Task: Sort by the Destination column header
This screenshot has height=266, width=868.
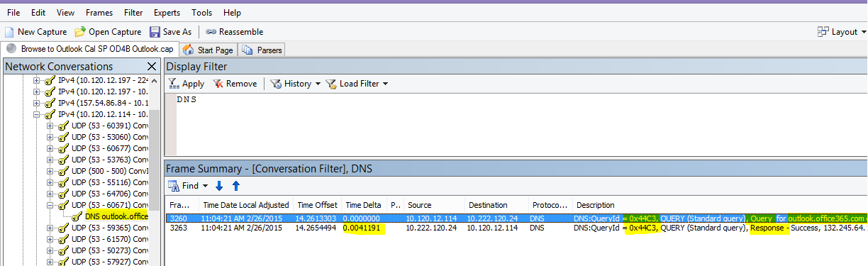Action: pos(496,204)
